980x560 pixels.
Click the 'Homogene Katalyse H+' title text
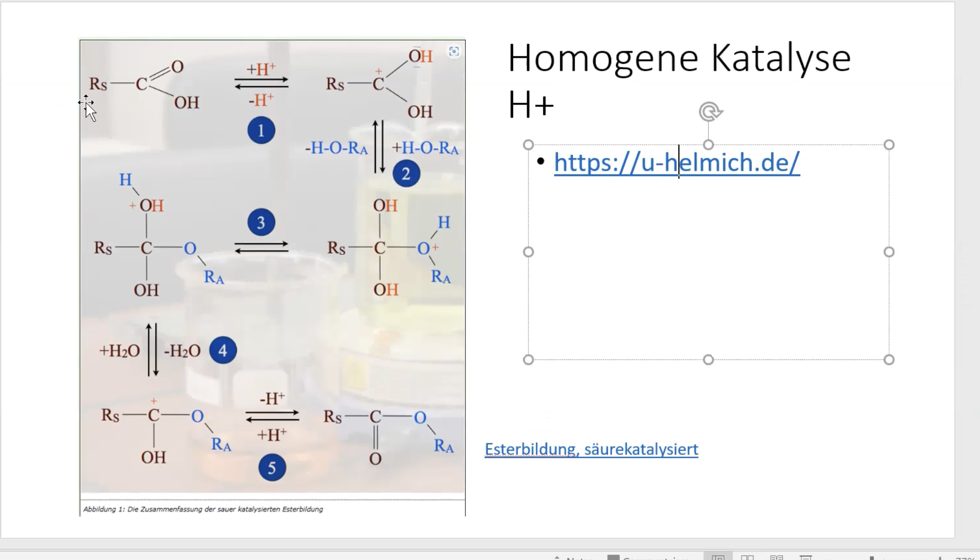pos(679,58)
